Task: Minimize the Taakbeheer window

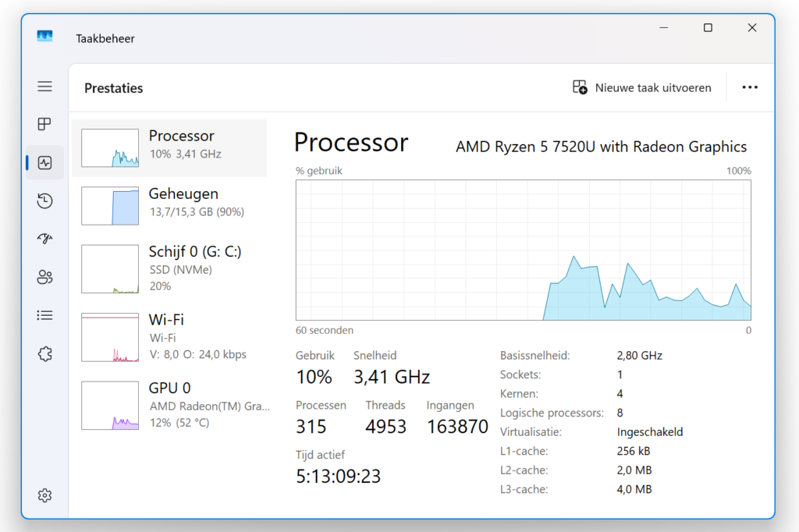Action: coord(663,27)
